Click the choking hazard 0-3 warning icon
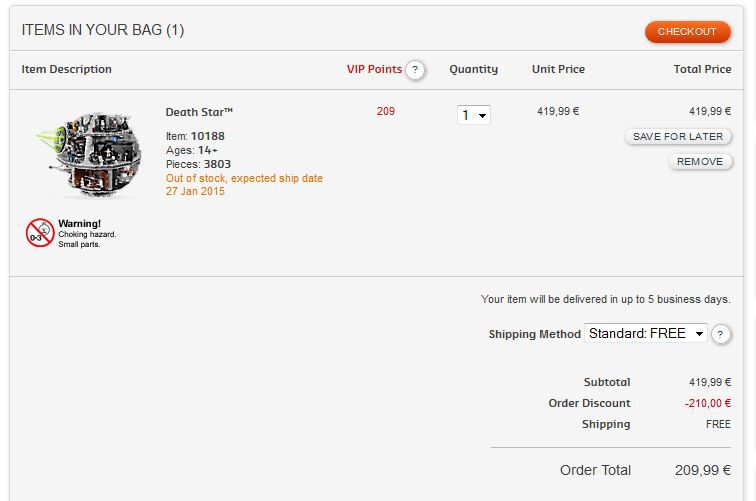This screenshot has height=501, width=756. pos(40,232)
